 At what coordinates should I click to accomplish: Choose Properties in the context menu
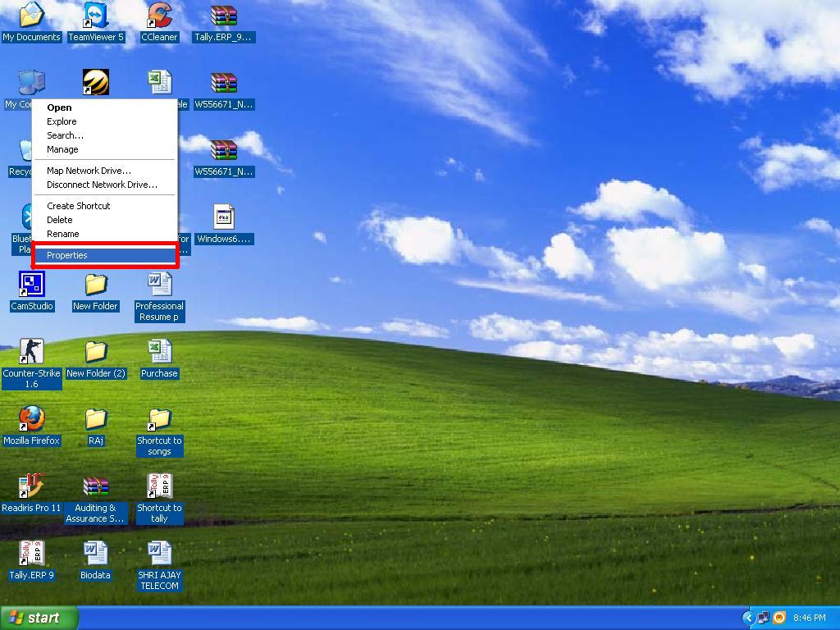point(105,256)
